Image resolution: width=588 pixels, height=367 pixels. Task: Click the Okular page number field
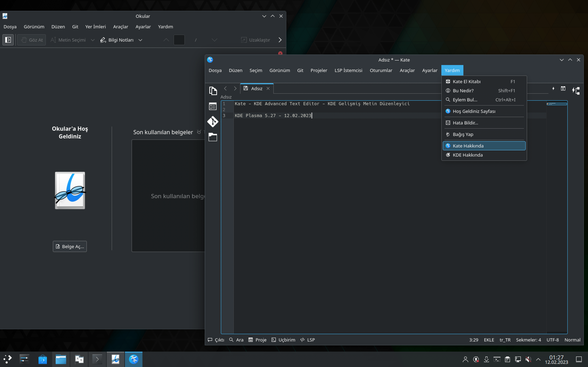coord(179,40)
